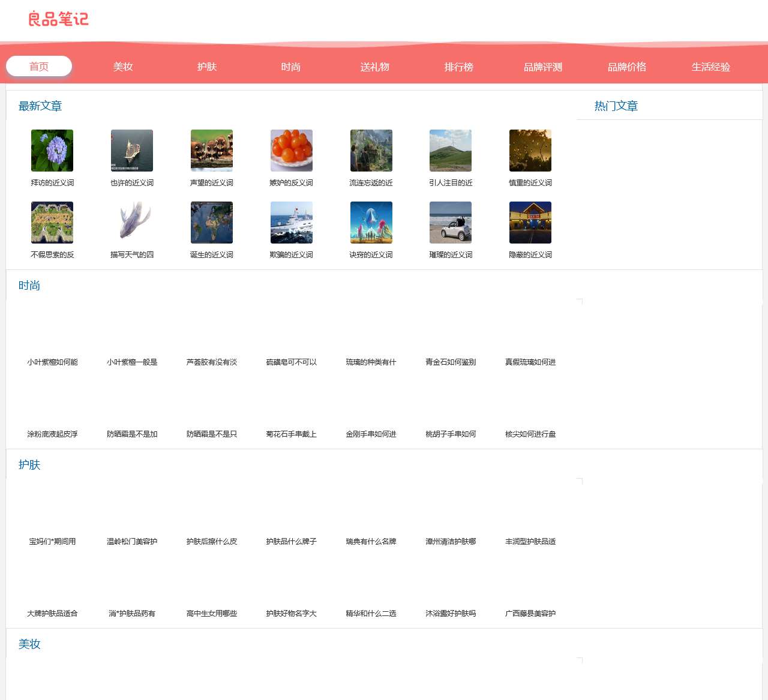Open the purple hydrangea flower thumbnail
Image resolution: width=768 pixels, height=700 pixels.
click(52, 151)
